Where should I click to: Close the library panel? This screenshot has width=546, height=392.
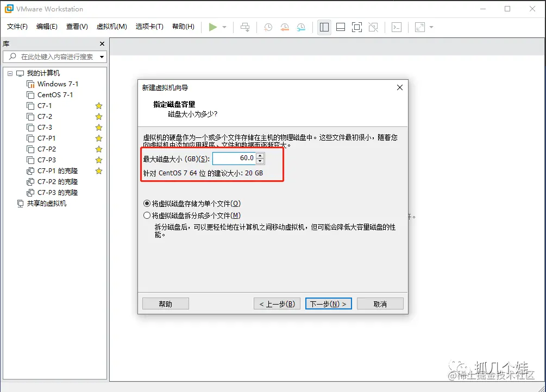point(102,43)
